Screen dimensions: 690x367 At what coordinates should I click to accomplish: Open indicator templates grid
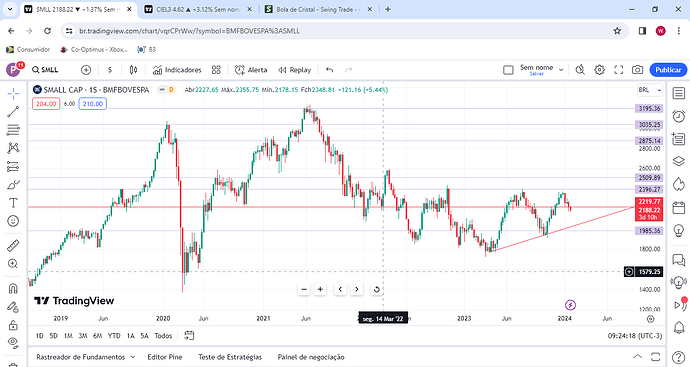tap(216, 70)
